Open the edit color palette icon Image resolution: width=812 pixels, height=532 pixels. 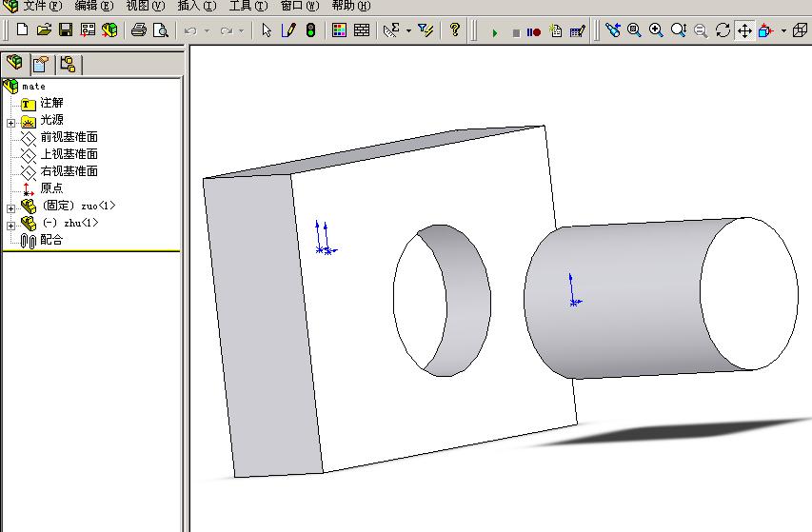coord(339,30)
